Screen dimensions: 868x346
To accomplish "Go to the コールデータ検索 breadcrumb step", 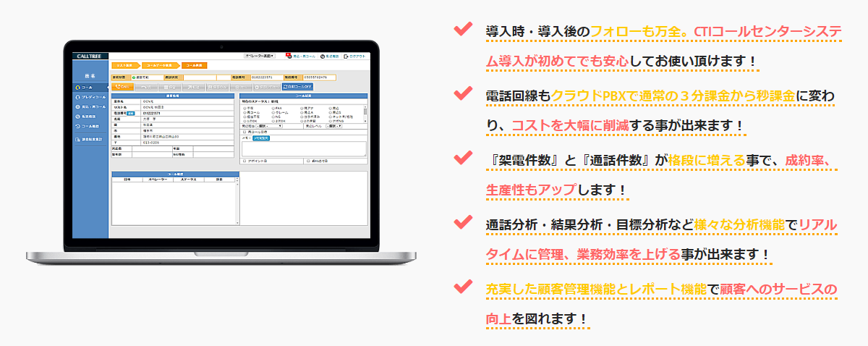I will tap(158, 65).
